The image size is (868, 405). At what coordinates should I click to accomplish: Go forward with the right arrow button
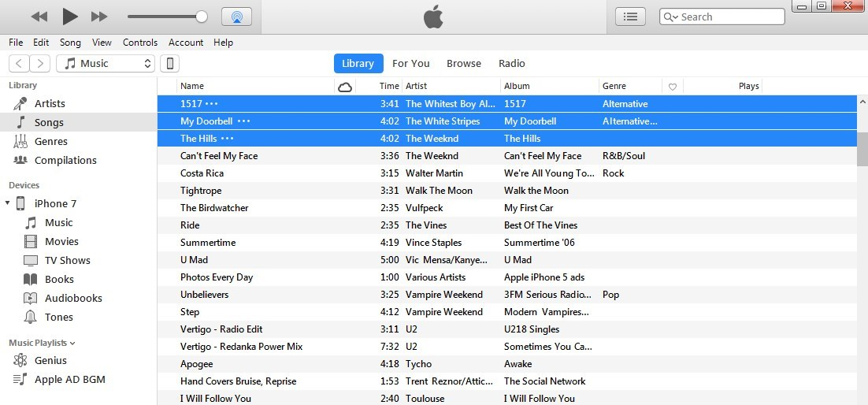[40, 63]
